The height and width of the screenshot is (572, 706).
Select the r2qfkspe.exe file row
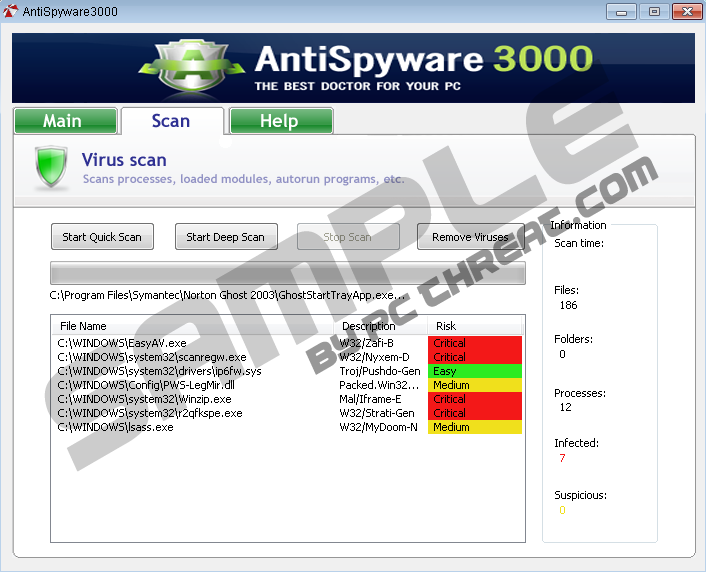tap(287, 413)
